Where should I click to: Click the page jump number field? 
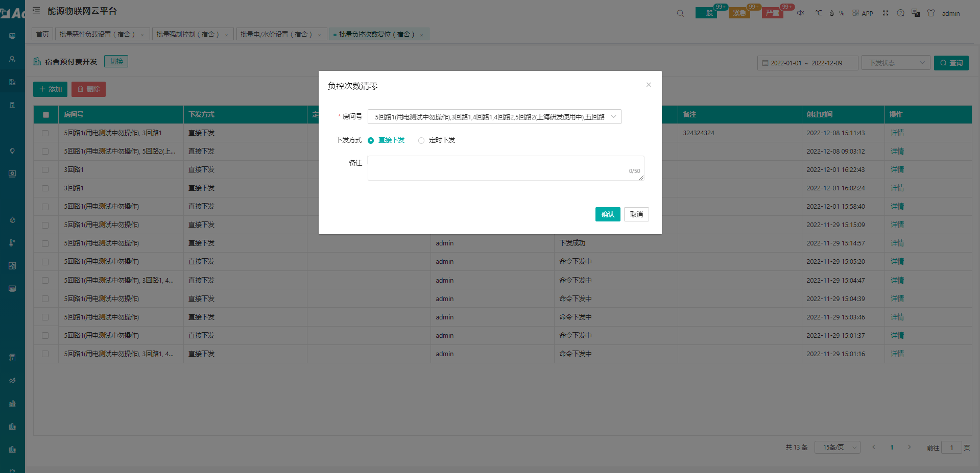(951, 447)
